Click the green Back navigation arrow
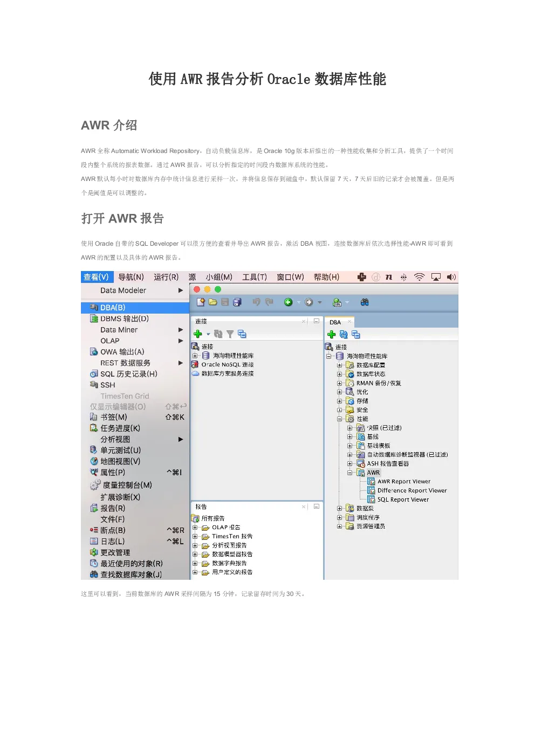This screenshot has width=535, height=756. coord(288,302)
